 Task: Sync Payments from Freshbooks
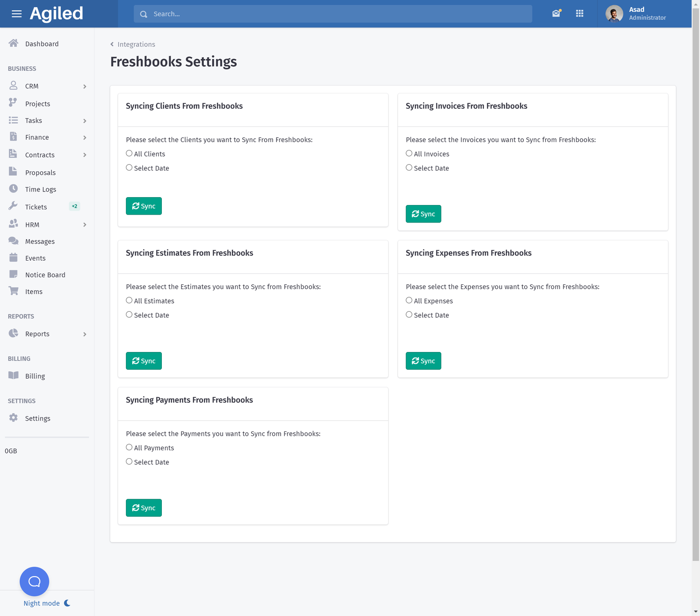(143, 508)
